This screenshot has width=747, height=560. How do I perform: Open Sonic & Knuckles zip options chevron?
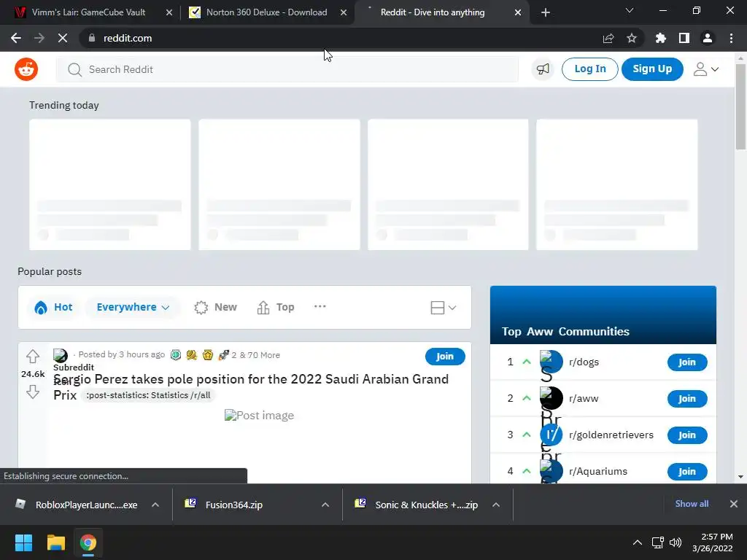[496, 505]
